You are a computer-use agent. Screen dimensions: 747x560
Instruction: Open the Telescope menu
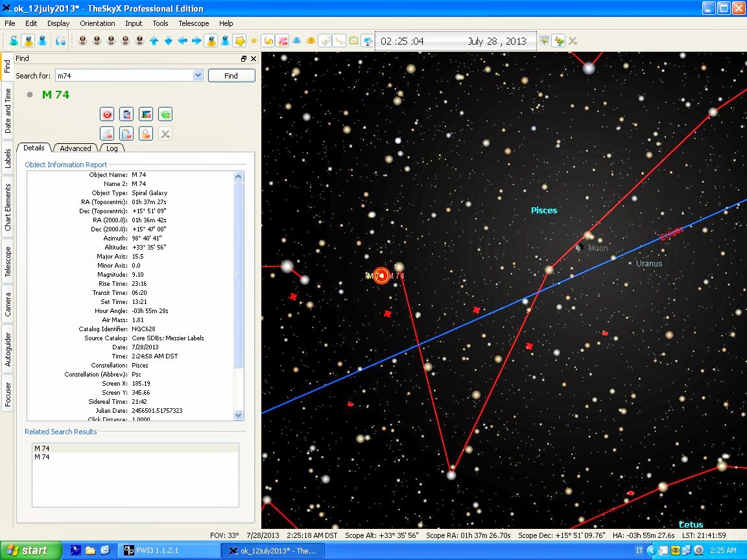click(194, 23)
